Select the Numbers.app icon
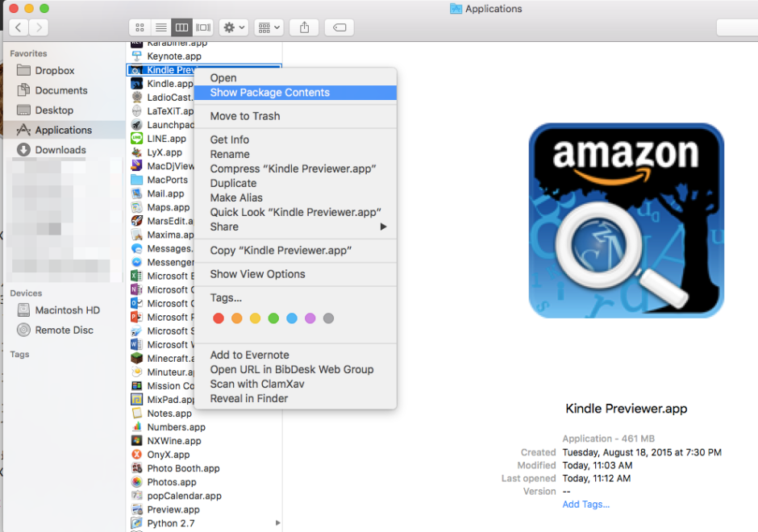758x532 pixels. tap(137, 427)
